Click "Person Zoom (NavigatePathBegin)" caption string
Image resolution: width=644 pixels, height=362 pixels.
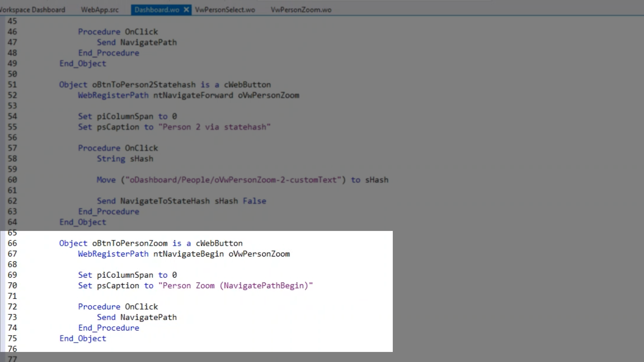(235, 286)
